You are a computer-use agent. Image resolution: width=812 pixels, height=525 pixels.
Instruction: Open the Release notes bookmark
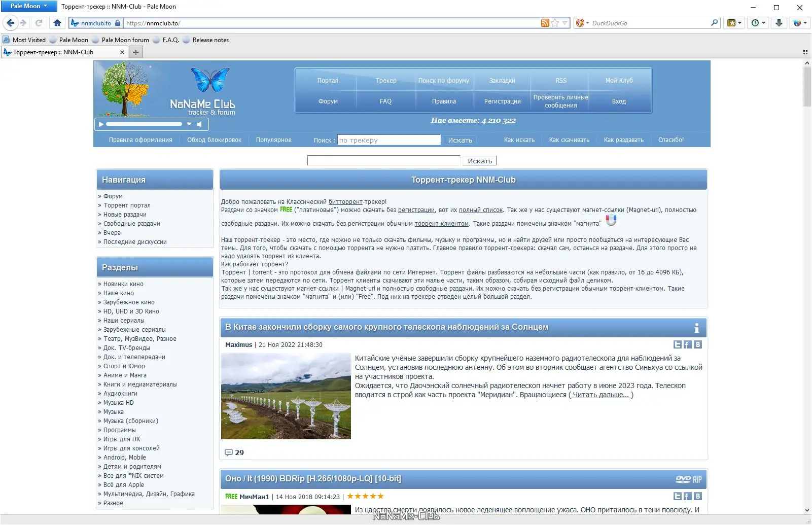[206, 40]
